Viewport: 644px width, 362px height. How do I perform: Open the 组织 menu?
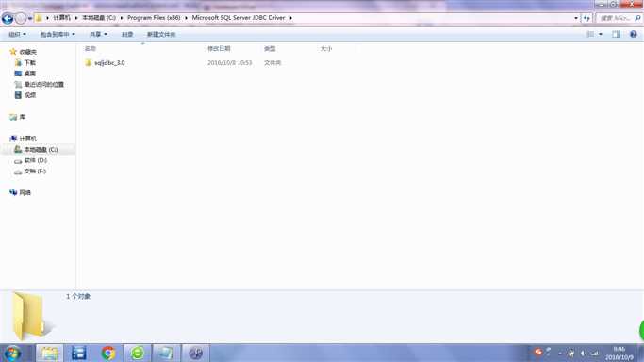[18, 35]
